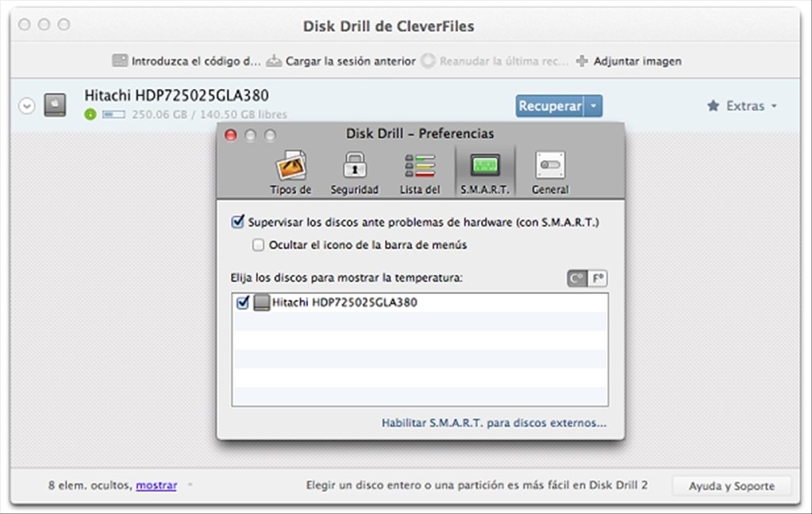Click the star icon next to Extras
This screenshot has width=812, height=514.
713,106
